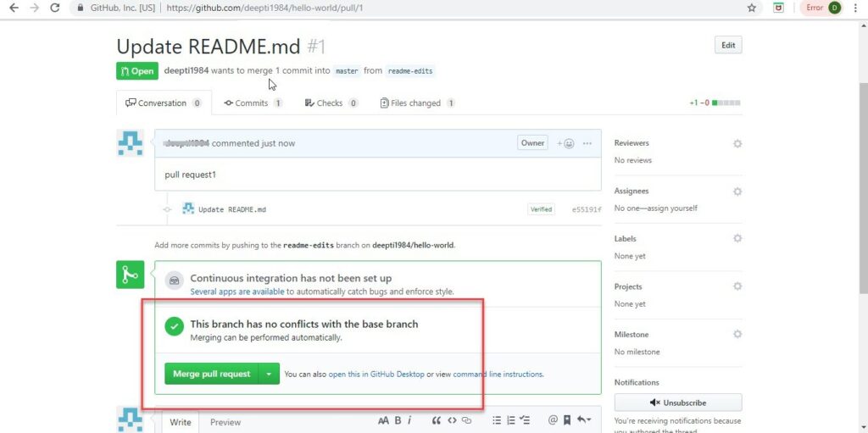The width and height of the screenshot is (868, 433).
Task: Click the small avatar beside Update README.md commit
Action: pyautogui.click(x=188, y=208)
